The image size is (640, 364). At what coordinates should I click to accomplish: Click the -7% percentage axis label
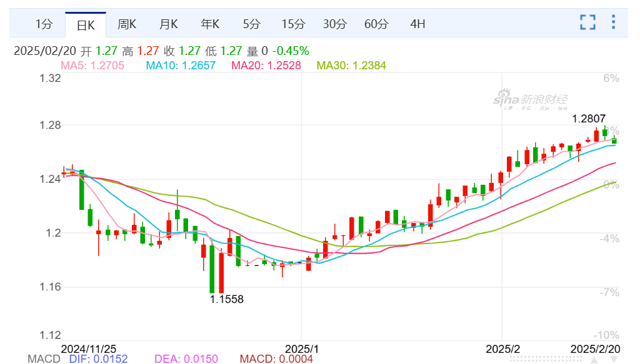pos(609,292)
